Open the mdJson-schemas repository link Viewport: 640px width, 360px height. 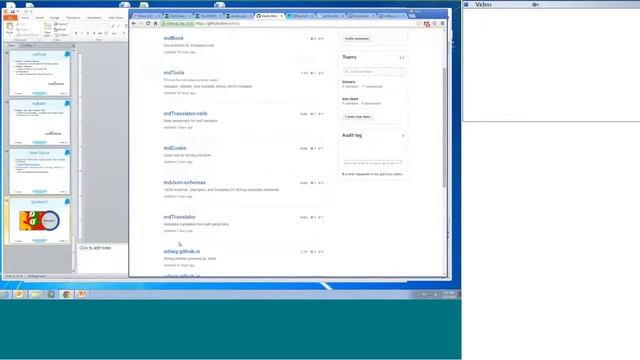(x=184, y=182)
